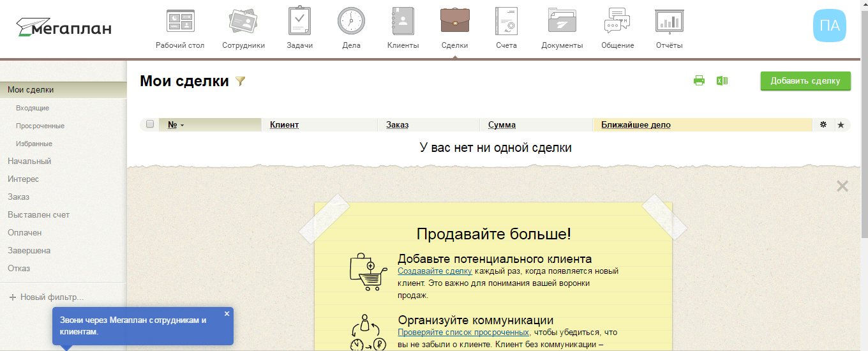868x351 pixels.
Task: Open Отчёты chart icon
Action: pyautogui.click(x=670, y=21)
